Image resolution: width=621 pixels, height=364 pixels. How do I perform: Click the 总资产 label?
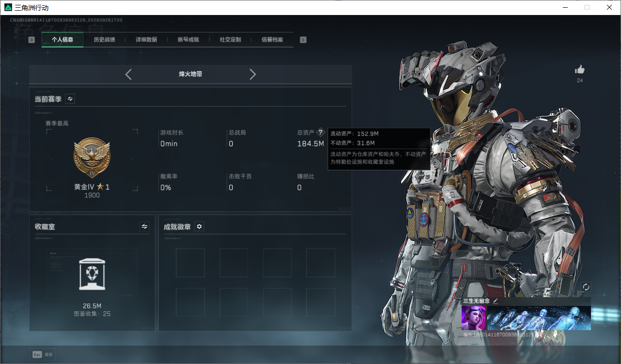pyautogui.click(x=306, y=133)
